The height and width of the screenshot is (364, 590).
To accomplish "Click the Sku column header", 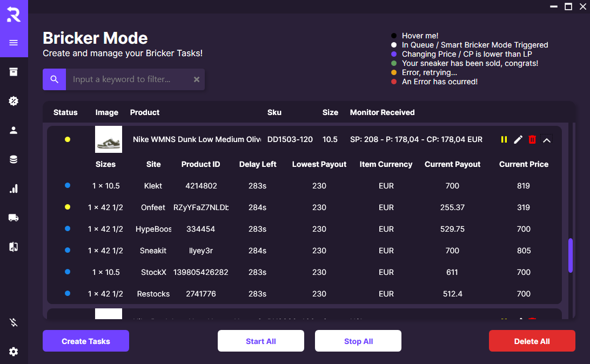I will click(274, 112).
